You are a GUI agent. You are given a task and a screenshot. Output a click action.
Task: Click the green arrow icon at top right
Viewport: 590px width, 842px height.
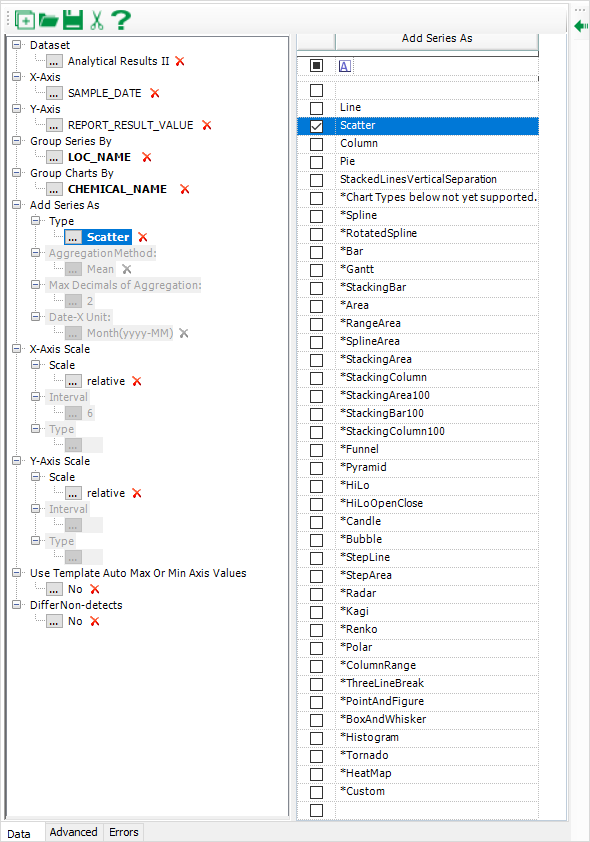[x=581, y=25]
